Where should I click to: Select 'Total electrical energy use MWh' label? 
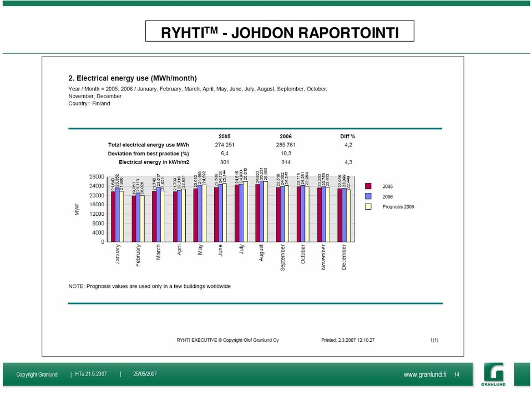148,145
